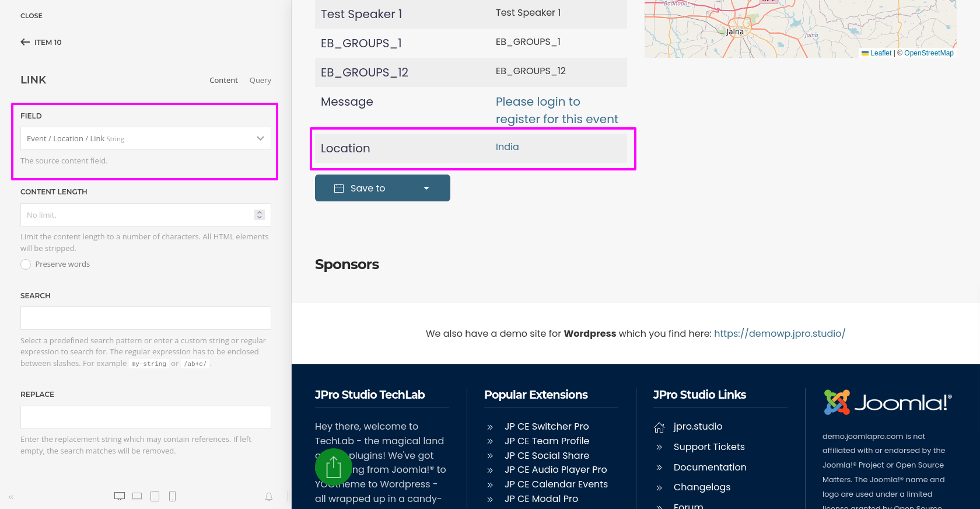Image resolution: width=980 pixels, height=509 pixels.
Task: Enable the Preserve words checkbox
Action: [x=26, y=264]
